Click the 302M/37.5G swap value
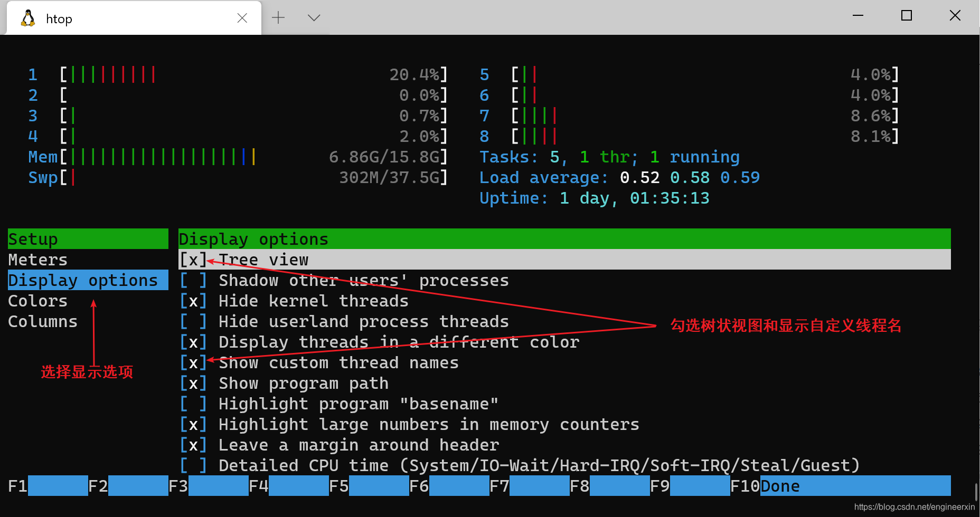Image resolution: width=980 pixels, height=517 pixels. (x=389, y=177)
